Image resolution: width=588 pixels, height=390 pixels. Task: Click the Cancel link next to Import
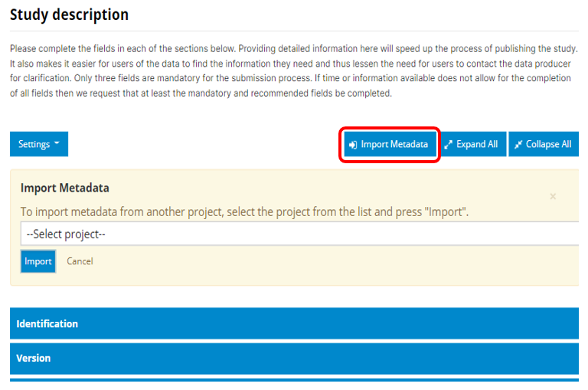click(80, 261)
